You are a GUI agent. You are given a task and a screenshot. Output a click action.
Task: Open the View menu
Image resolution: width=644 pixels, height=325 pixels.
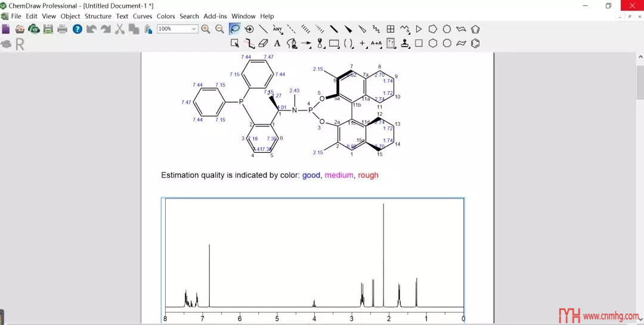tap(49, 16)
